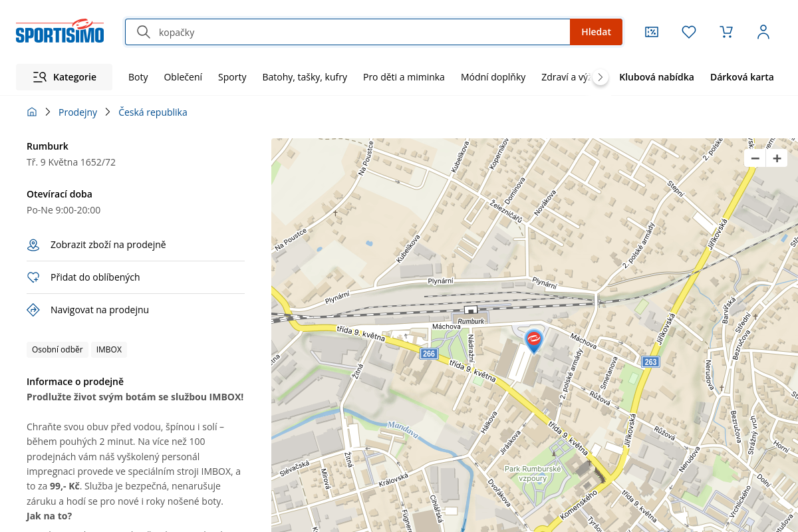Screen dimensions: 798x532
Task: Open the user account icon
Action: [763, 32]
